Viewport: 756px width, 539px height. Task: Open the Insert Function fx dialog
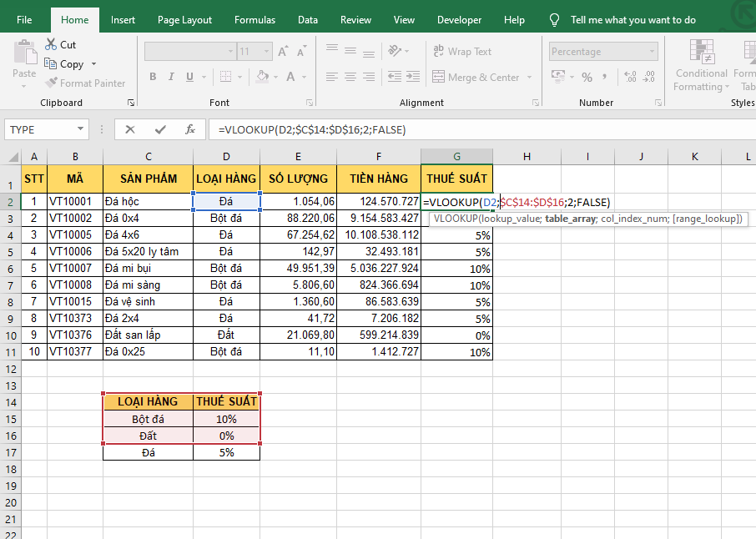pos(190,129)
